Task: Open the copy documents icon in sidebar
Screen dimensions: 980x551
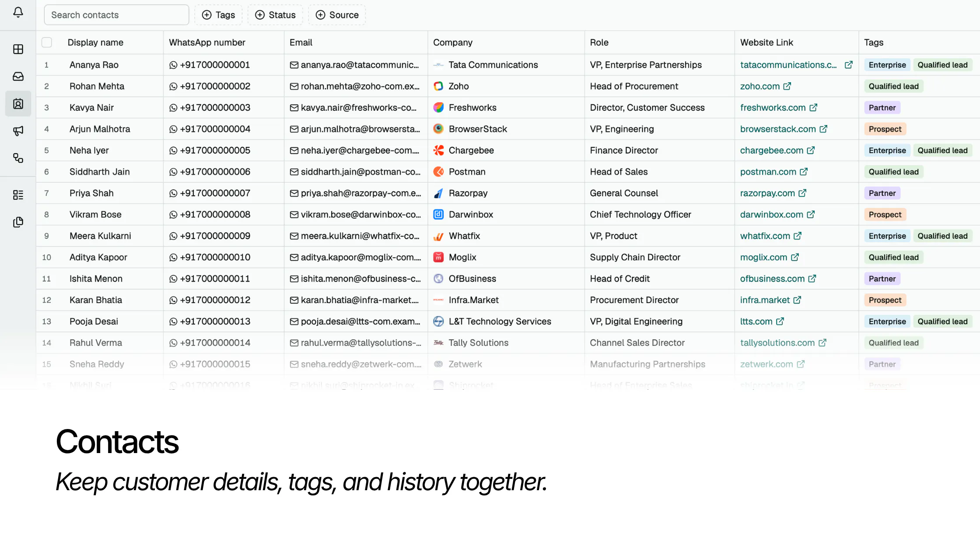Action: click(18, 222)
